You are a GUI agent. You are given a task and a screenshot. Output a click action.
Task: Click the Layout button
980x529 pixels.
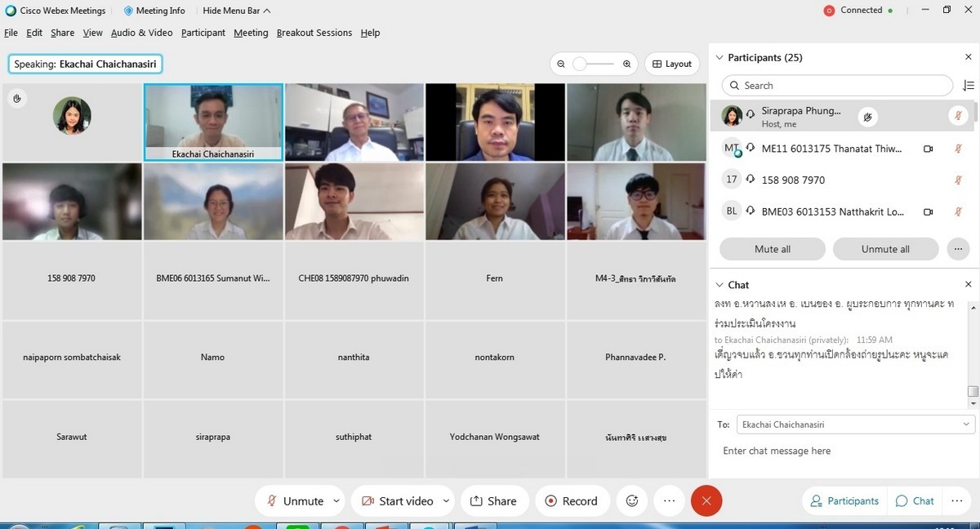click(671, 64)
